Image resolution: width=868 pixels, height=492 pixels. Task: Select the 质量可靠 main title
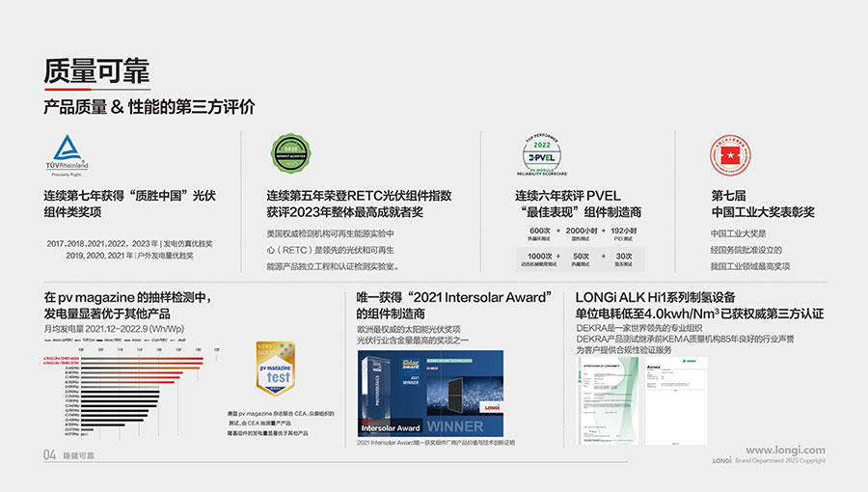tap(96, 70)
